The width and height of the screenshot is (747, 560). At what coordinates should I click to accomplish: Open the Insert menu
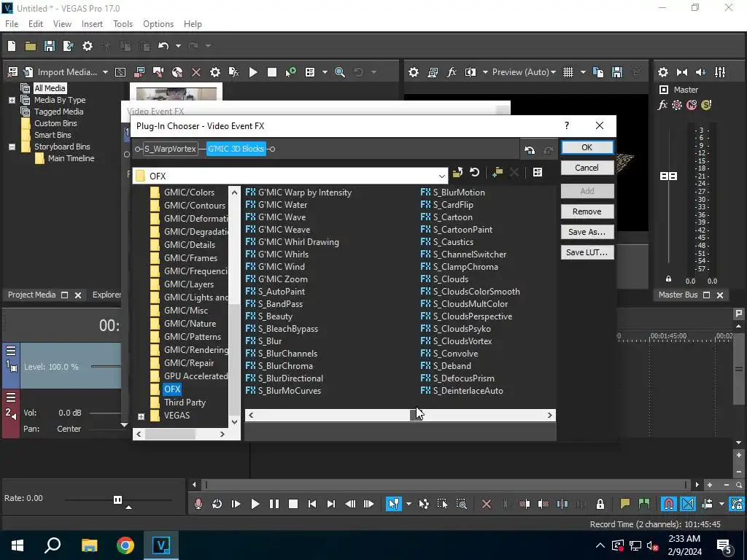point(92,24)
